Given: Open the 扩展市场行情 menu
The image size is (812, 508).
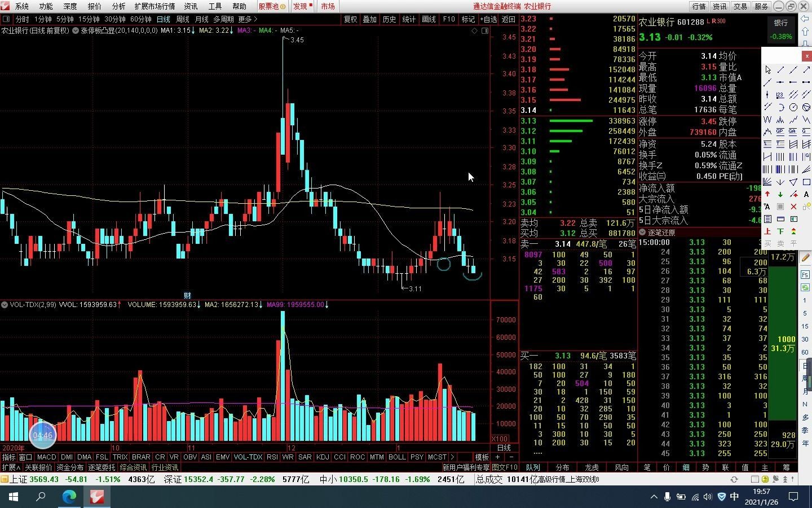Looking at the screenshot, I should click(x=155, y=6).
